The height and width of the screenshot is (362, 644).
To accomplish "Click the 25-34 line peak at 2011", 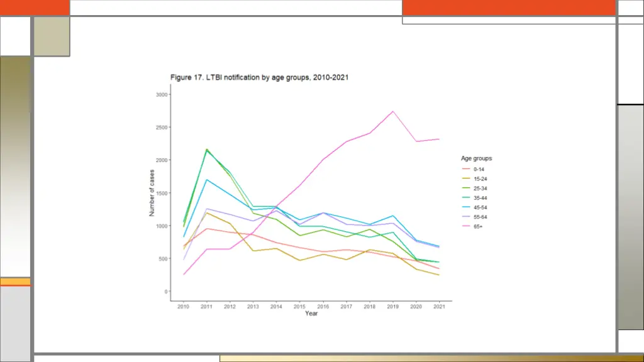I will point(206,150).
